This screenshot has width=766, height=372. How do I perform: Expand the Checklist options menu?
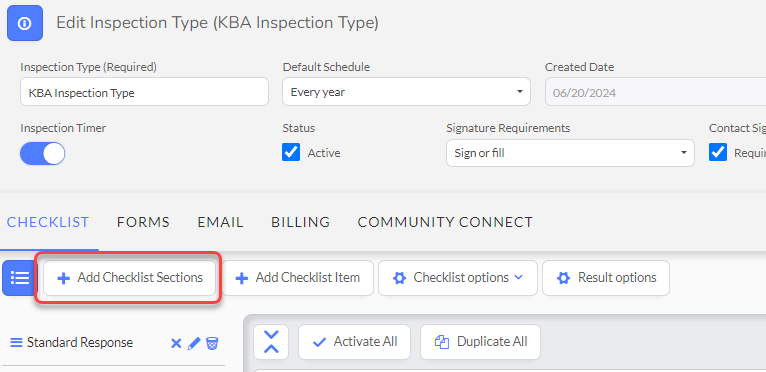[x=458, y=278]
